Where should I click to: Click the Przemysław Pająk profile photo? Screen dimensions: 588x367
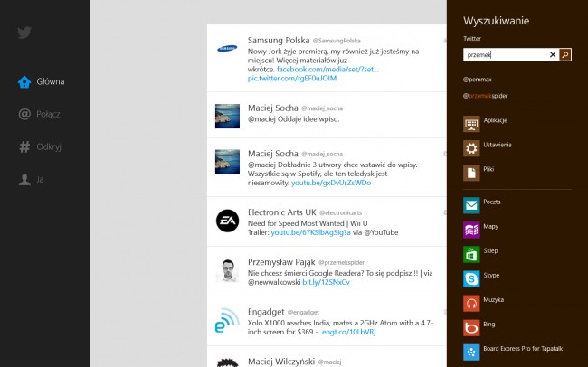[x=227, y=270]
